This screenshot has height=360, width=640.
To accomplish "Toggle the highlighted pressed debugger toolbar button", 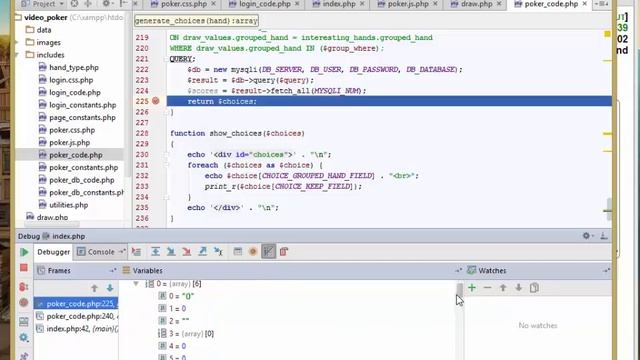I will tap(268, 252).
